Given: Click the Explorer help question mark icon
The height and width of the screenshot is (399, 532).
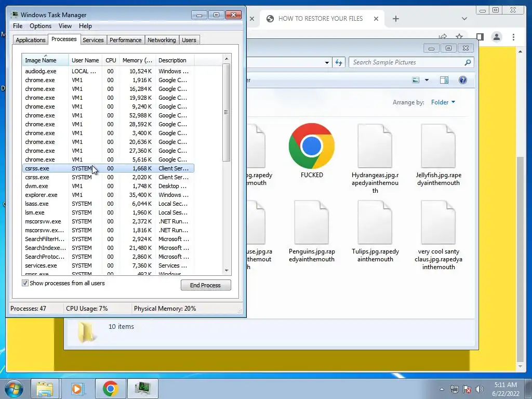Looking at the screenshot, I should (x=463, y=80).
